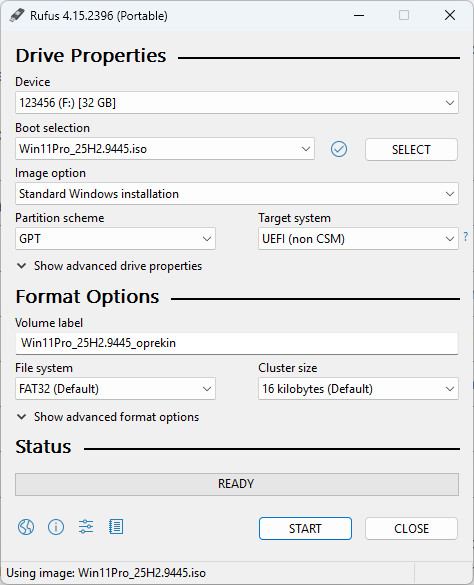This screenshot has height=585, width=474.
Task: Click the READY status progress bar
Action: (x=237, y=484)
